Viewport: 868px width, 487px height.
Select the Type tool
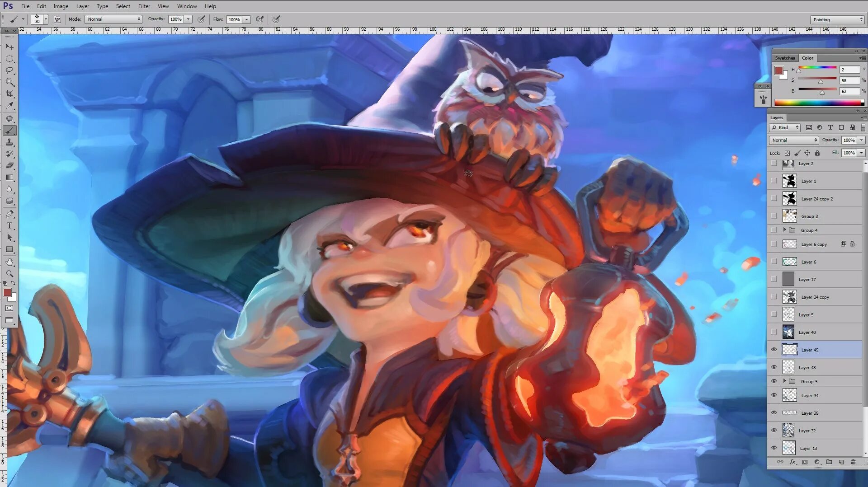[9, 226]
